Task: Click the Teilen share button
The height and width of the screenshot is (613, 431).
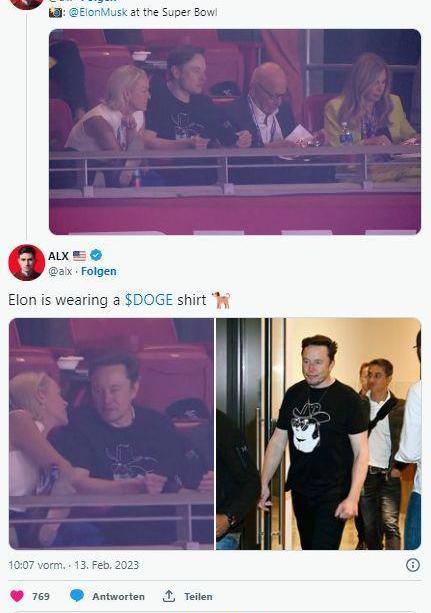Action: coord(198,597)
